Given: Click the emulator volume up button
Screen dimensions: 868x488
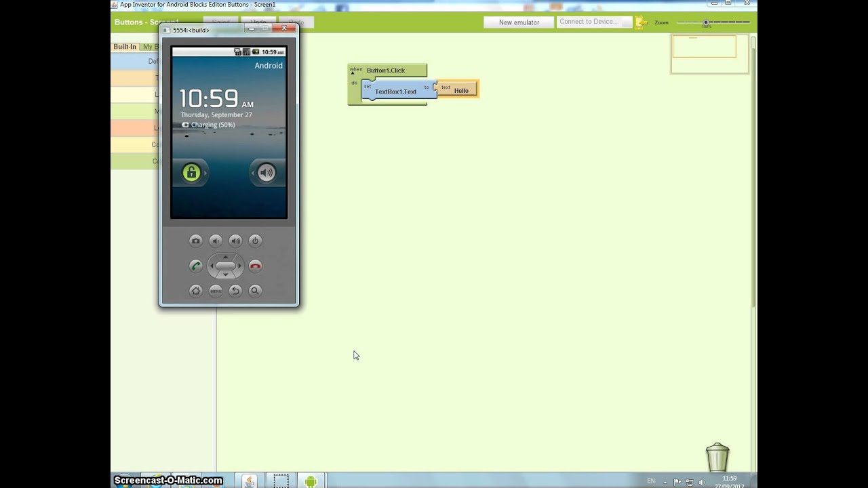Looking at the screenshot, I should [235, 241].
